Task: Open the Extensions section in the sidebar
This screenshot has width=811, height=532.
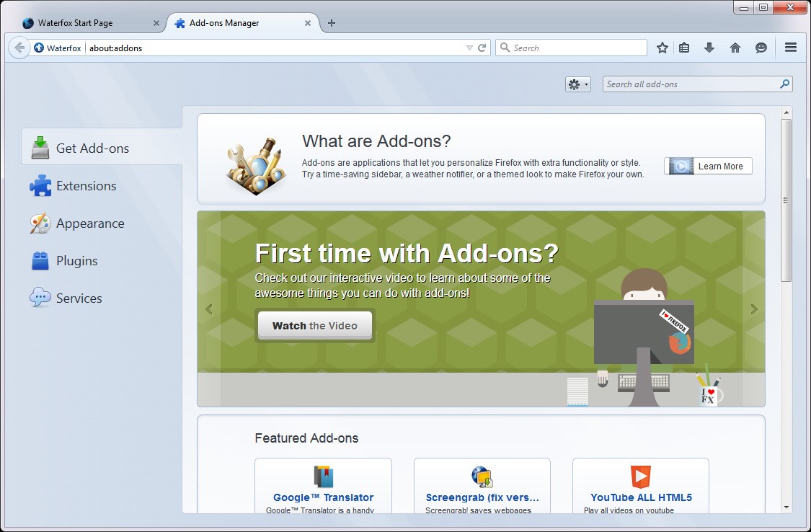Action: tap(86, 186)
